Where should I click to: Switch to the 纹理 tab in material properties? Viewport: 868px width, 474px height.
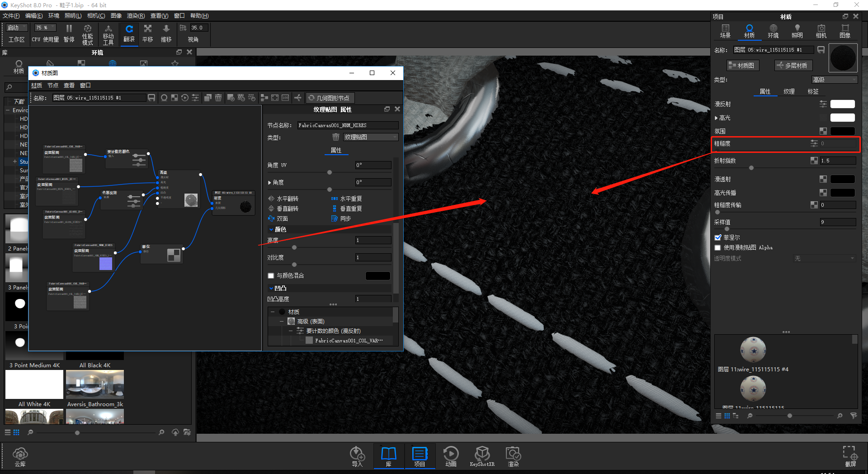coord(789,91)
